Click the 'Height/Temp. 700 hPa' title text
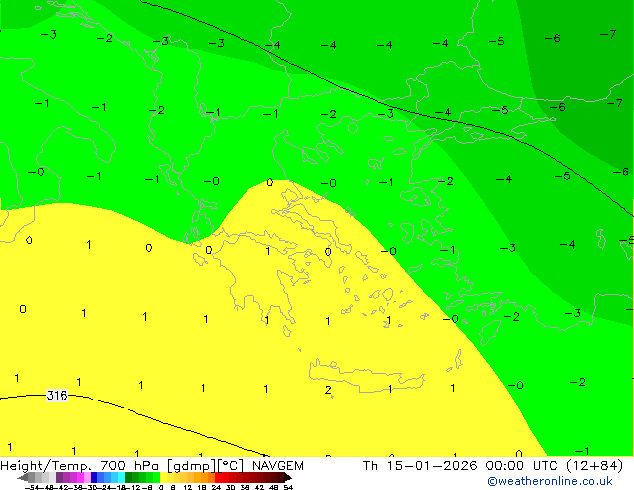This screenshot has width=634, height=490. coord(81,466)
